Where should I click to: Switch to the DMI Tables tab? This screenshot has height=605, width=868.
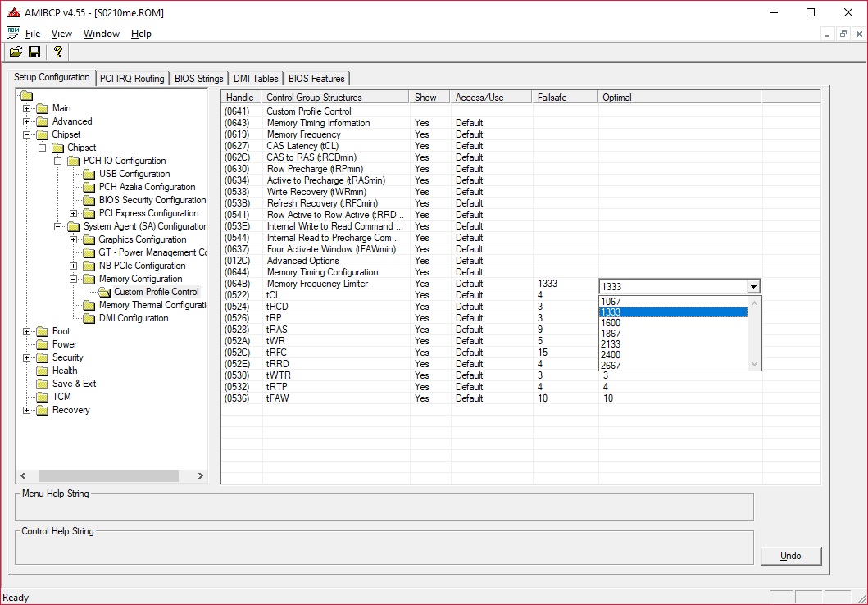[256, 79]
